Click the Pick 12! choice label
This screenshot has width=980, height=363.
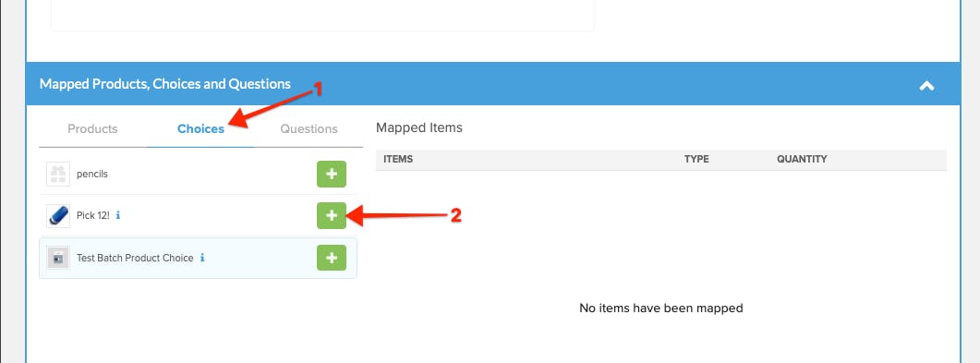93,215
